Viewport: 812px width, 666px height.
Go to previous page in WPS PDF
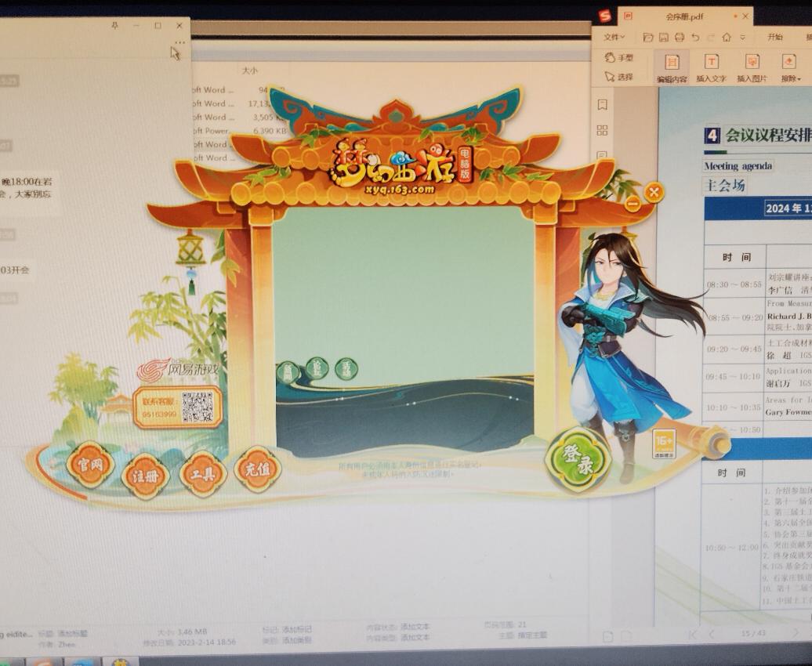(712, 634)
